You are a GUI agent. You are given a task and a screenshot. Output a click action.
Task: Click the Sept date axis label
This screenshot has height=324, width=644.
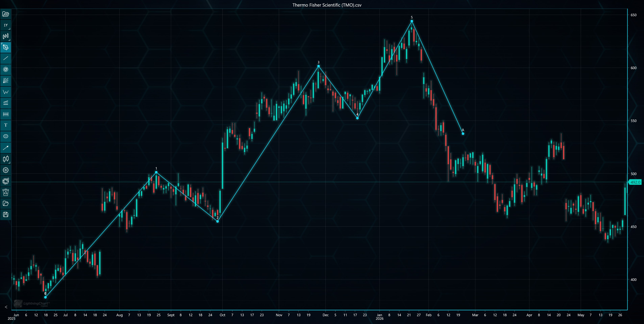coord(171,315)
